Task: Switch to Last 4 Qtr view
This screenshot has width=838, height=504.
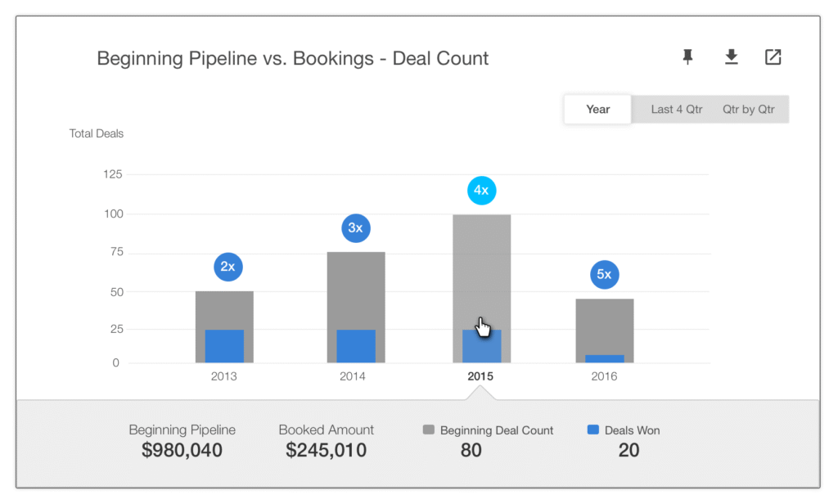Action: click(676, 110)
